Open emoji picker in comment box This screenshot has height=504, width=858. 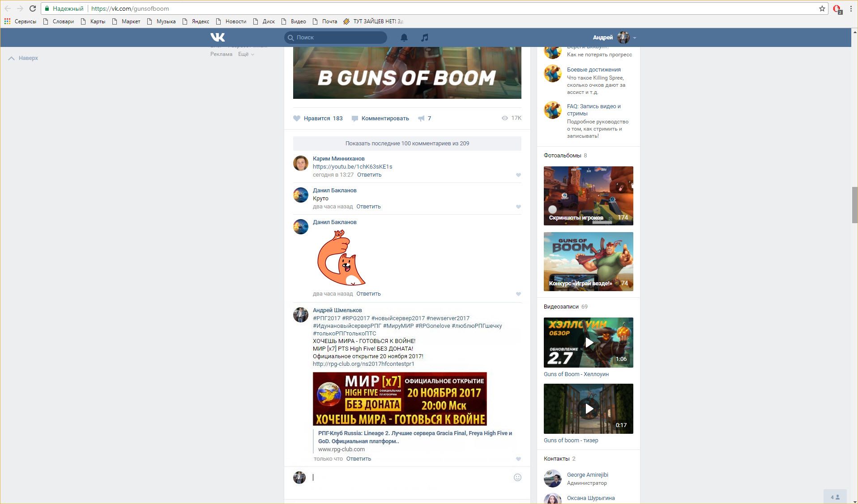tap(517, 477)
